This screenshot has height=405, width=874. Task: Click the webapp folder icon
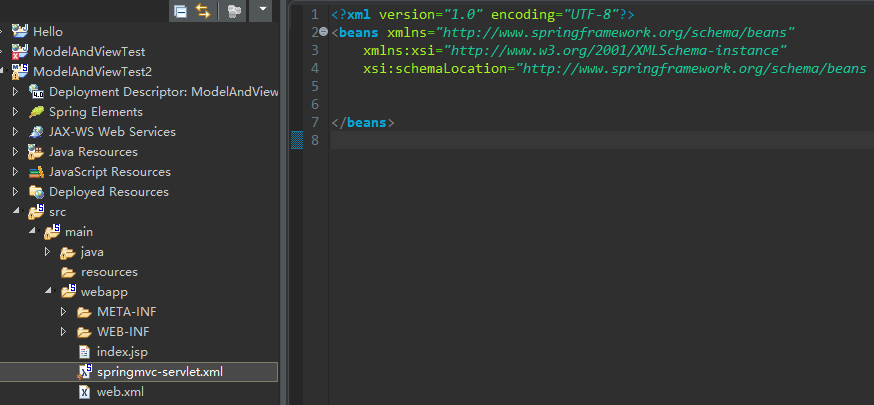[68, 291]
